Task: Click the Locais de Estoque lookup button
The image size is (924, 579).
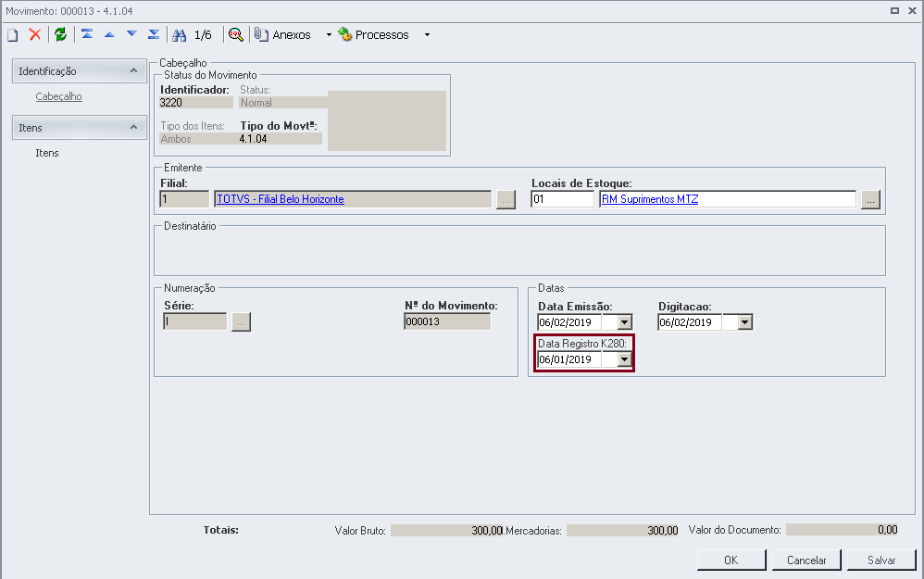Action: coord(870,199)
